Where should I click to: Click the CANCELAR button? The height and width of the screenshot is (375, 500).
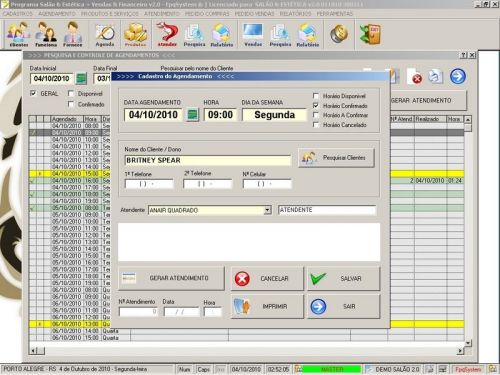[267, 278]
